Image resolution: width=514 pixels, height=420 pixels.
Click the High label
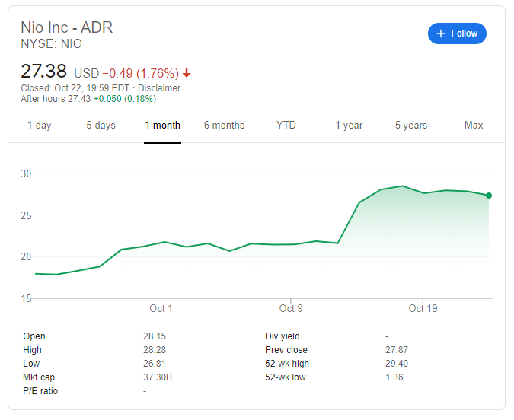click(x=32, y=350)
